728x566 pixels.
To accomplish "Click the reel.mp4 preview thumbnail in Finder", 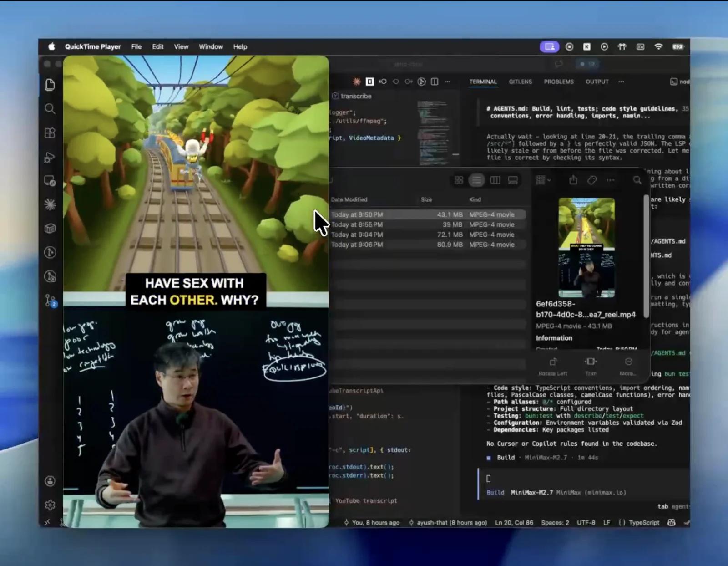I will 586,247.
